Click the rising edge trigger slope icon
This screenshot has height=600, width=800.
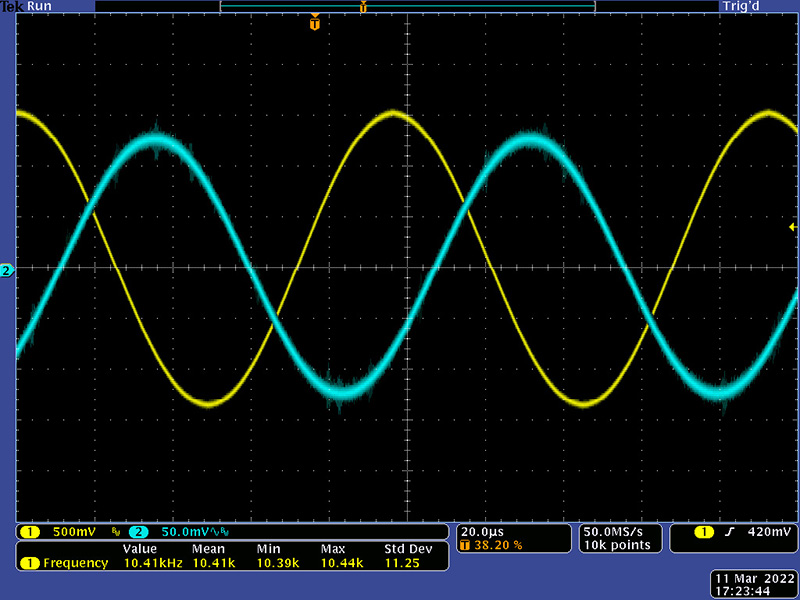(x=730, y=532)
